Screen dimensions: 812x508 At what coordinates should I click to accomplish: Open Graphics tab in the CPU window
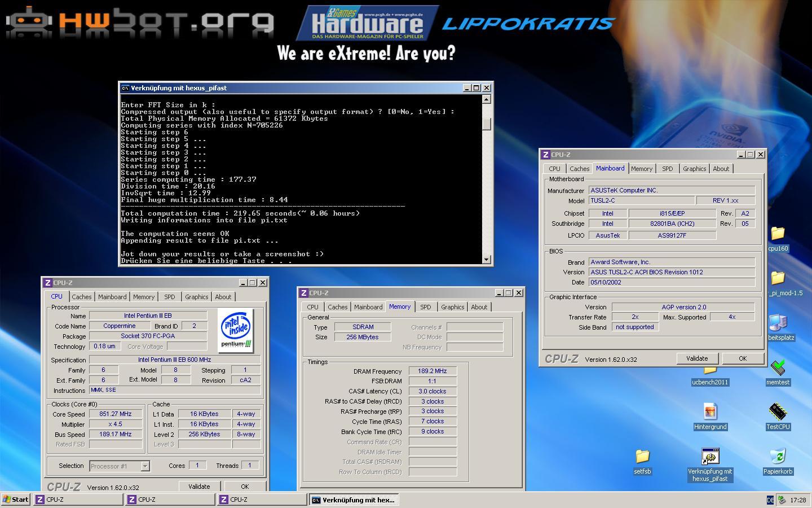click(x=197, y=297)
